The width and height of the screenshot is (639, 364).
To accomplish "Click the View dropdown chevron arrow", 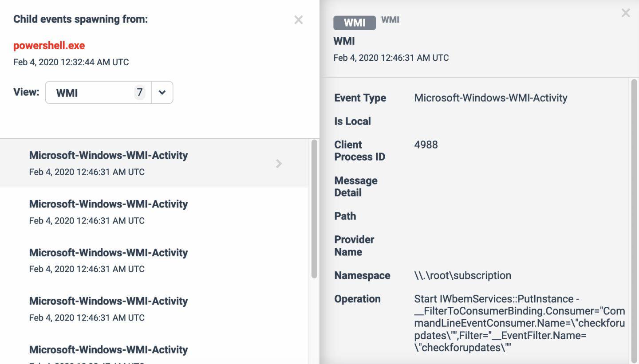I will (162, 93).
